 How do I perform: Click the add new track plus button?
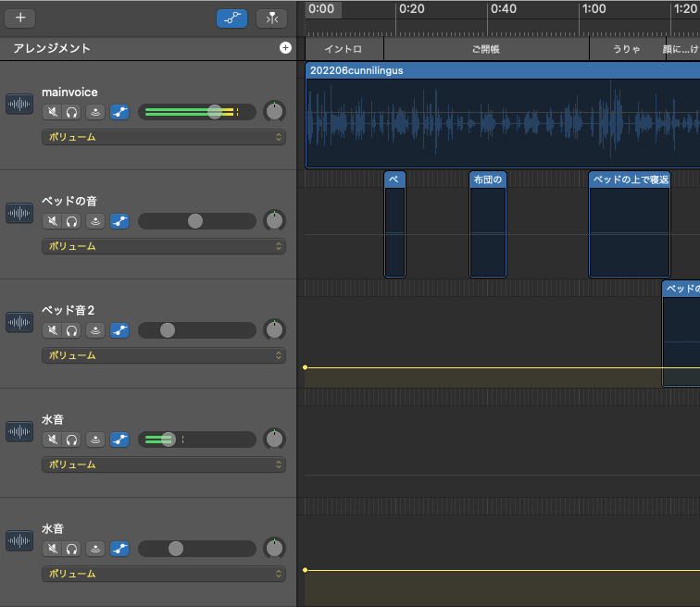(x=20, y=18)
